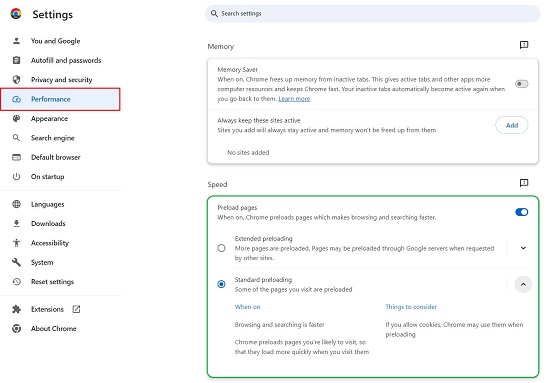Click the Chrome logo icon
The width and height of the screenshot is (550, 383).
coord(16,14)
